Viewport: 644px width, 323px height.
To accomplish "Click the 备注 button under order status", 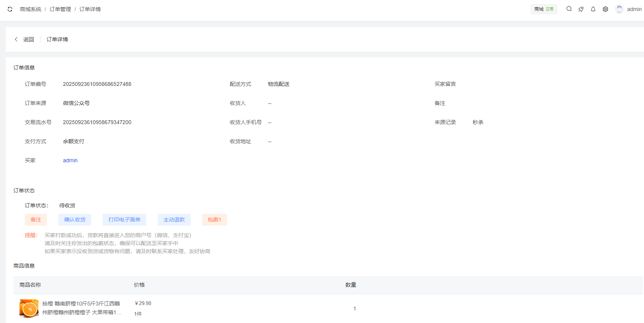I will click(36, 220).
